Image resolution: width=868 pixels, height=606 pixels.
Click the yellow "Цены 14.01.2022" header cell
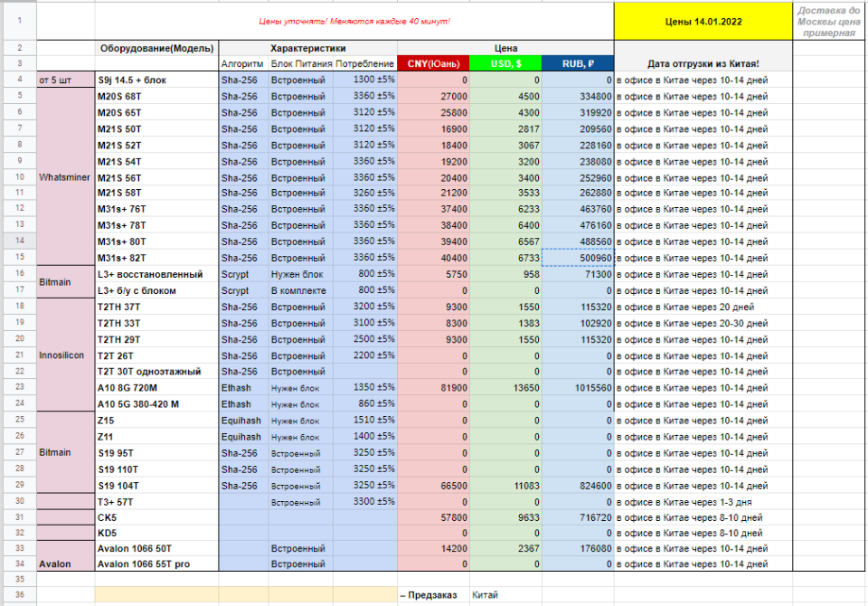(x=702, y=21)
